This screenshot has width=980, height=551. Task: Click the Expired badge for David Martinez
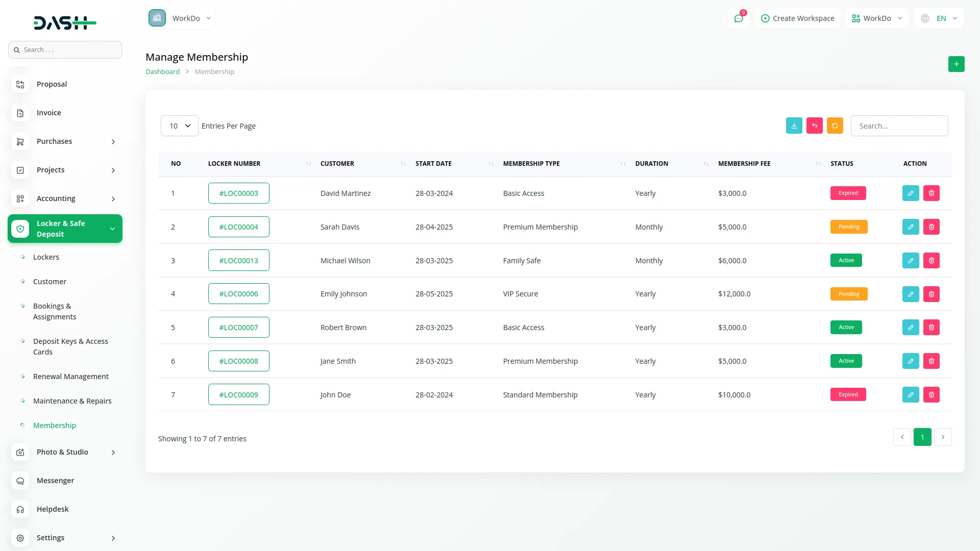(x=848, y=193)
